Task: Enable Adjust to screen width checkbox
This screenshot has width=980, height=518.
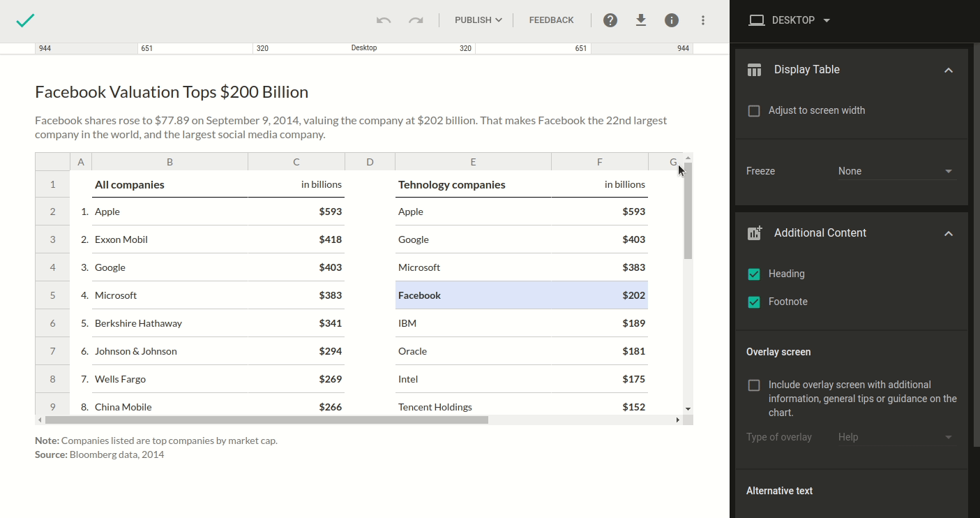Action: point(754,111)
